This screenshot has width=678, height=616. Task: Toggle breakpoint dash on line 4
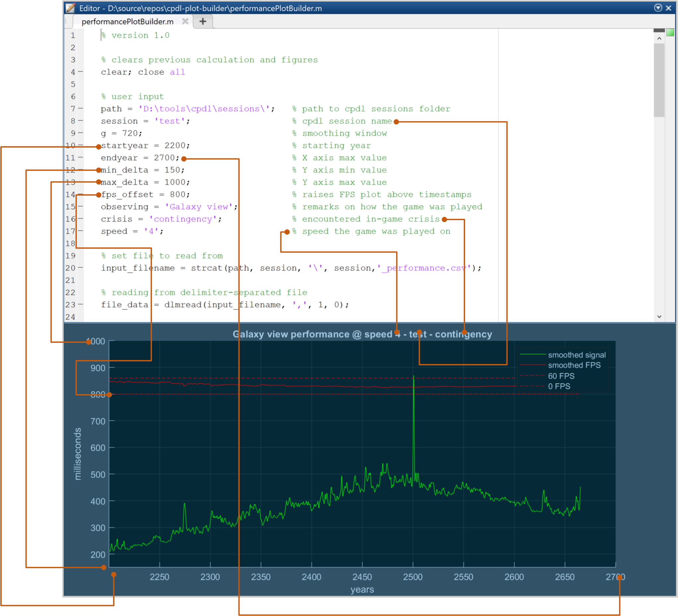81,72
